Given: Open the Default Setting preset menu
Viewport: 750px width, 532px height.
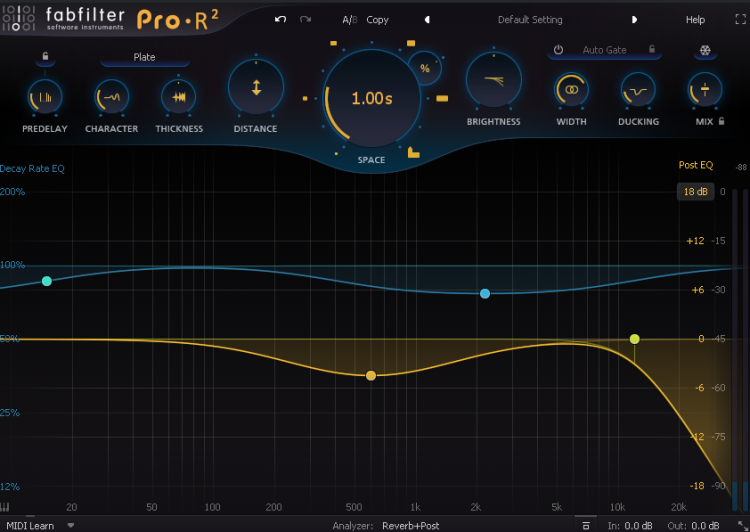Looking at the screenshot, I should [x=530, y=20].
